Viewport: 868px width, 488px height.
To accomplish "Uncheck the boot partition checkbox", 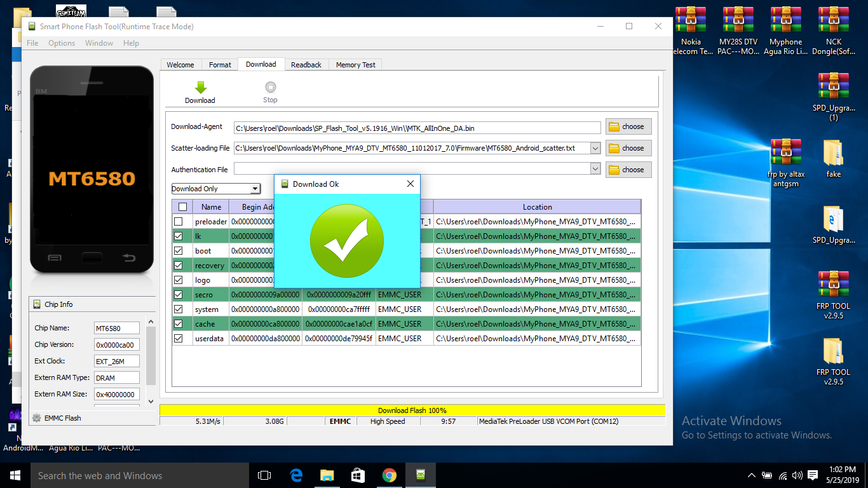I will [x=179, y=250].
